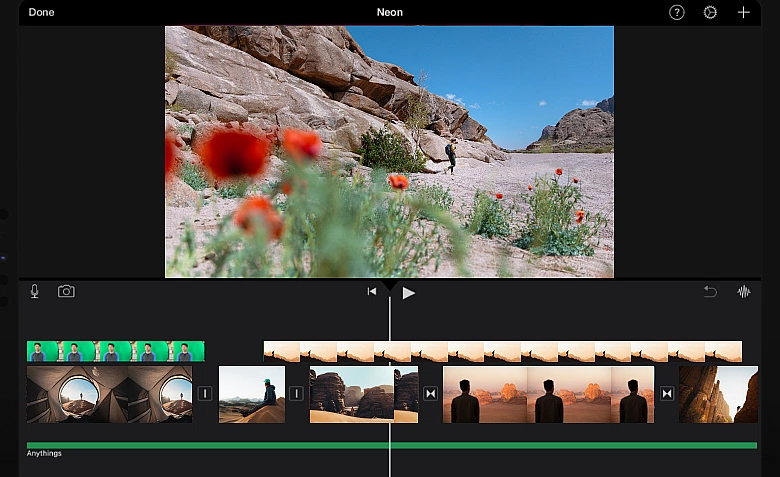This screenshot has width=780, height=477.
Task: Select the desert rock formations clip
Action: 364,394
